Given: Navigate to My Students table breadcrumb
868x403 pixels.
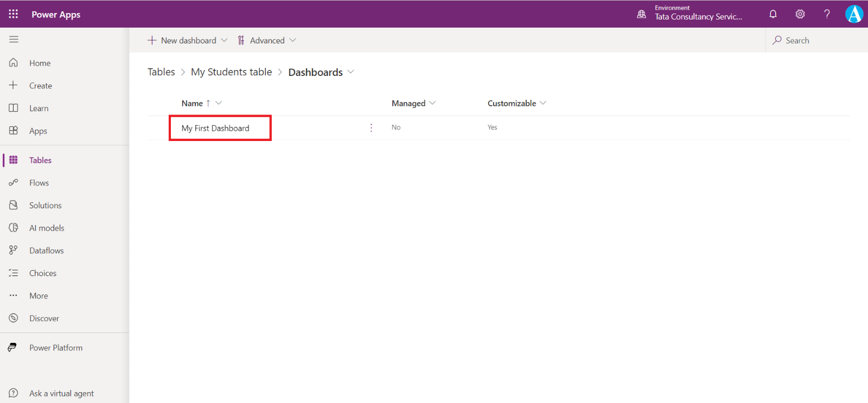Looking at the screenshot, I should point(231,72).
